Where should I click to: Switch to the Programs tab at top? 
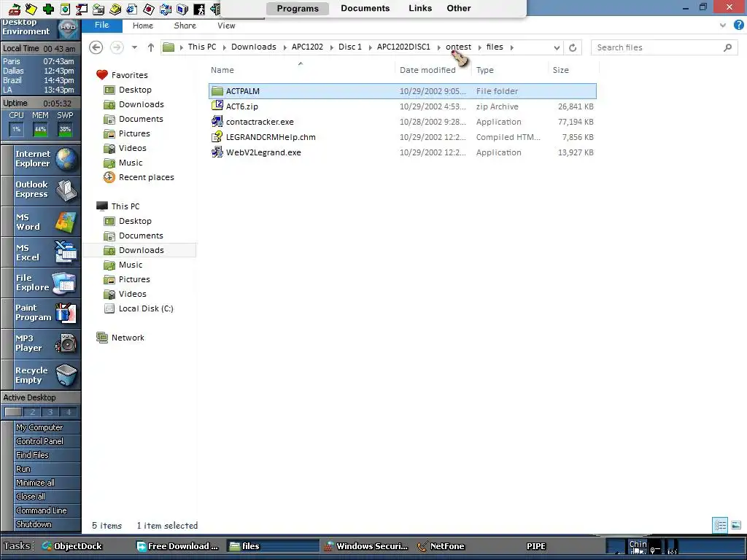point(298,8)
